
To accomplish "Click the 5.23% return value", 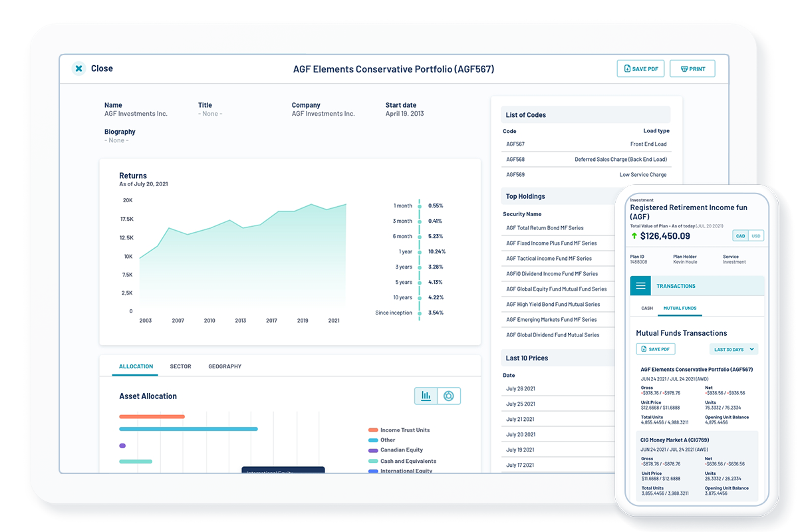I will pyautogui.click(x=436, y=236).
